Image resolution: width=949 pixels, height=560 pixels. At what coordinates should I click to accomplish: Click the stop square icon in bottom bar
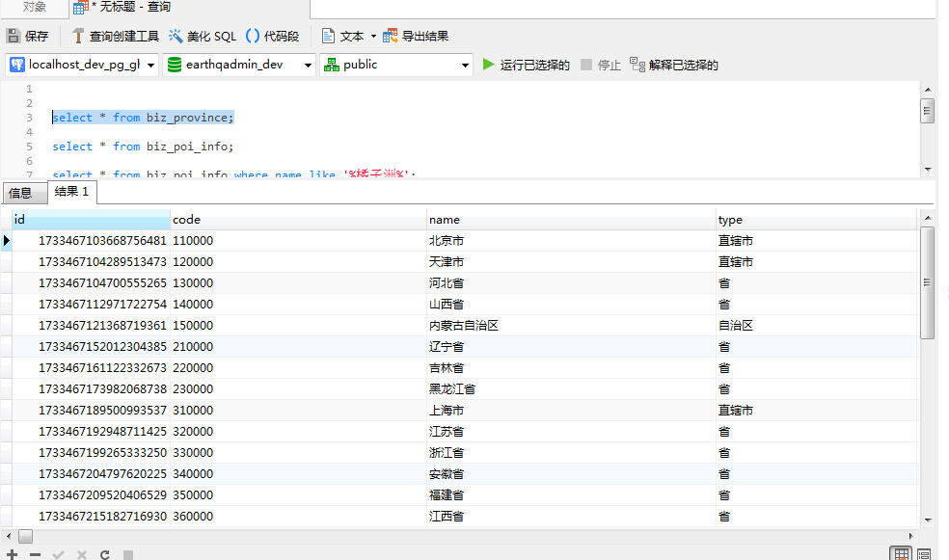tap(127, 554)
